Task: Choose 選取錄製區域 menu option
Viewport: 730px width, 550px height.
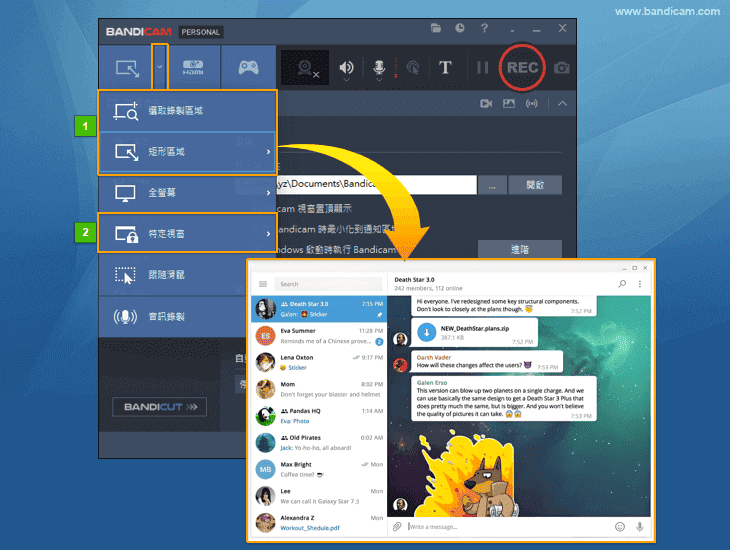Action: (x=187, y=111)
